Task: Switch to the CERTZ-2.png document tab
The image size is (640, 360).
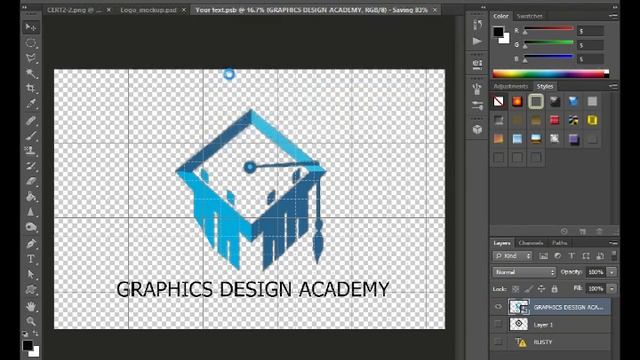Action: pos(74,10)
